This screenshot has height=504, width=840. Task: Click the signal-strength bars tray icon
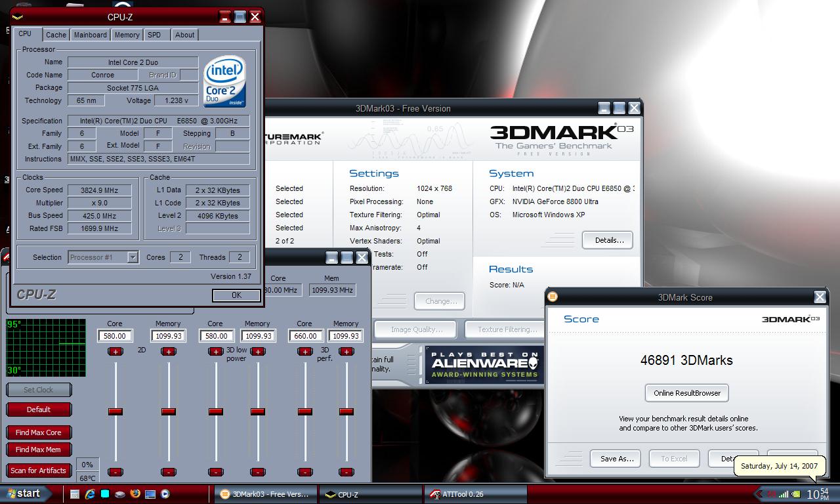coord(784,494)
